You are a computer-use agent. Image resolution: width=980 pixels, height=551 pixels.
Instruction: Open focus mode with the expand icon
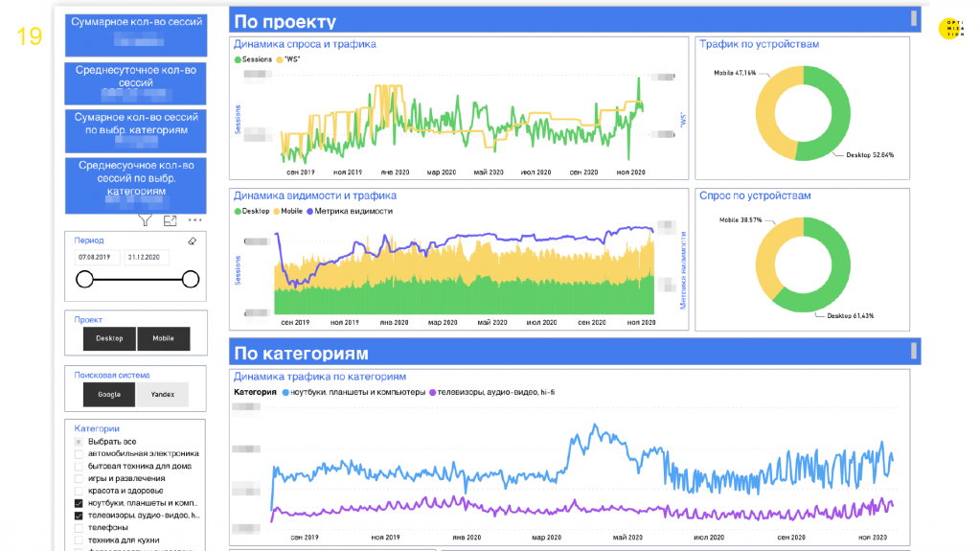point(170,220)
